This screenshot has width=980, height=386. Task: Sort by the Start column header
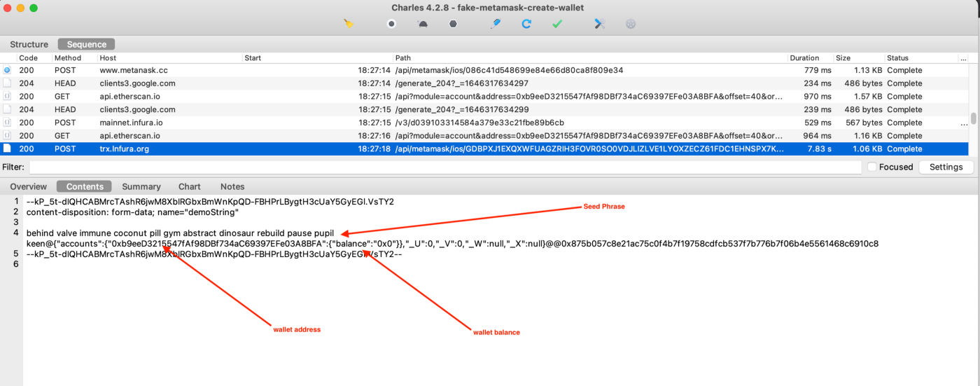253,57
